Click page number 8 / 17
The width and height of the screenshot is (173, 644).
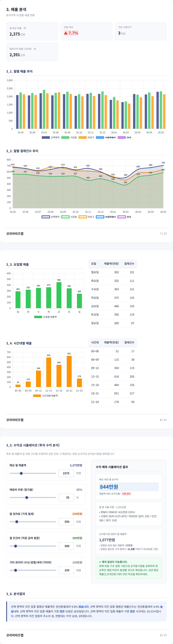click(163, 420)
